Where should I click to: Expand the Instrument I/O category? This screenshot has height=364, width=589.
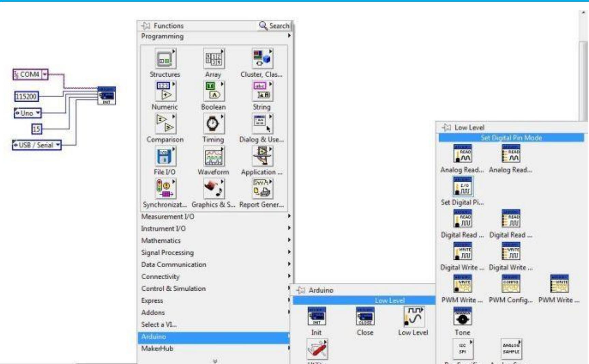point(215,228)
